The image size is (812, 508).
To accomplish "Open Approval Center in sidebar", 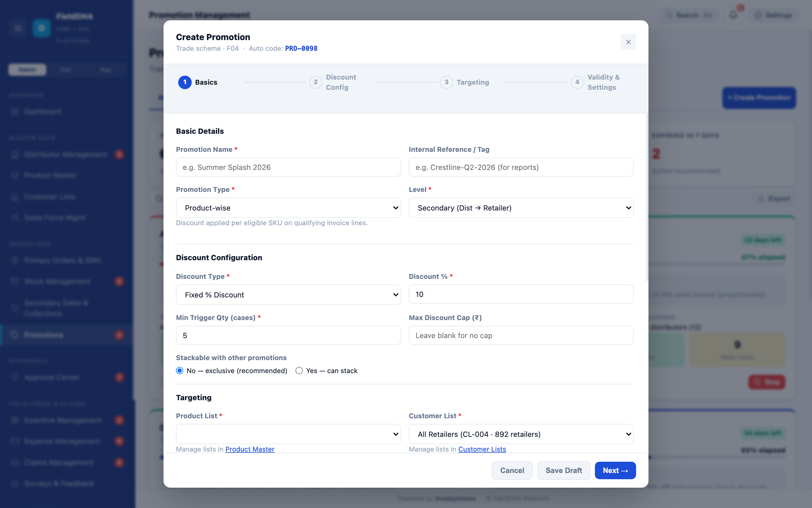I will (67, 377).
